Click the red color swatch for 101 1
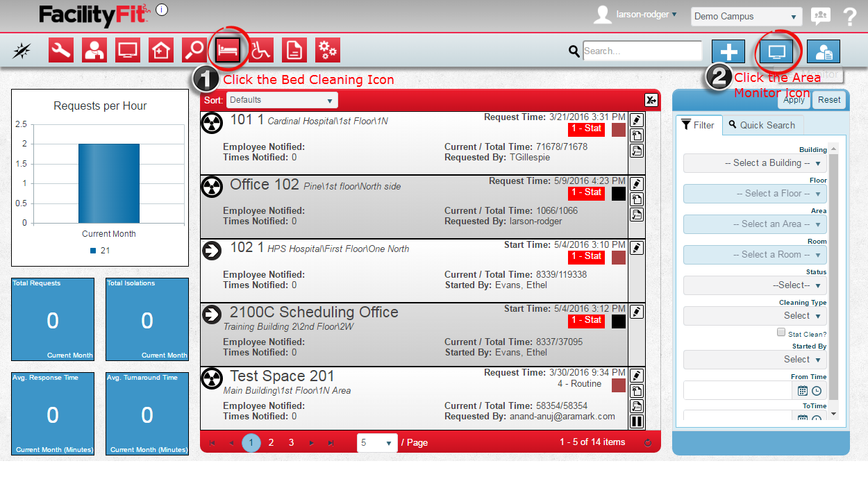This screenshot has width=868, height=477. click(x=619, y=130)
